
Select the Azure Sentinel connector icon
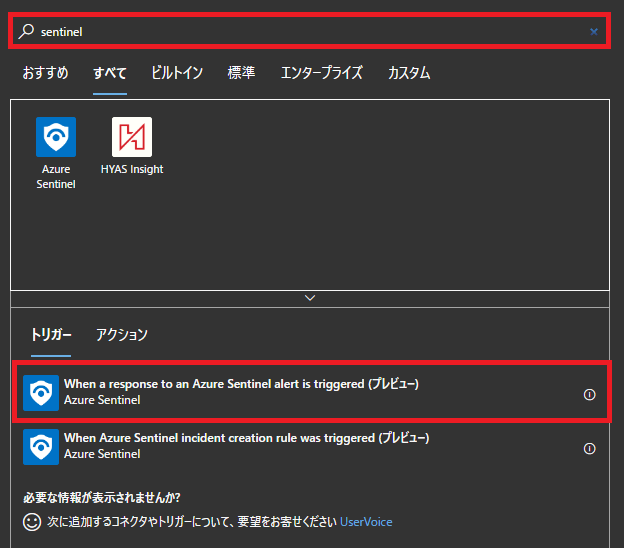pos(56,137)
